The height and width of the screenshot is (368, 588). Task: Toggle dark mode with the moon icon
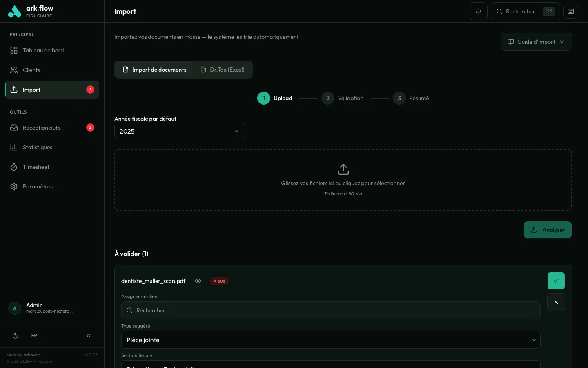point(16,336)
